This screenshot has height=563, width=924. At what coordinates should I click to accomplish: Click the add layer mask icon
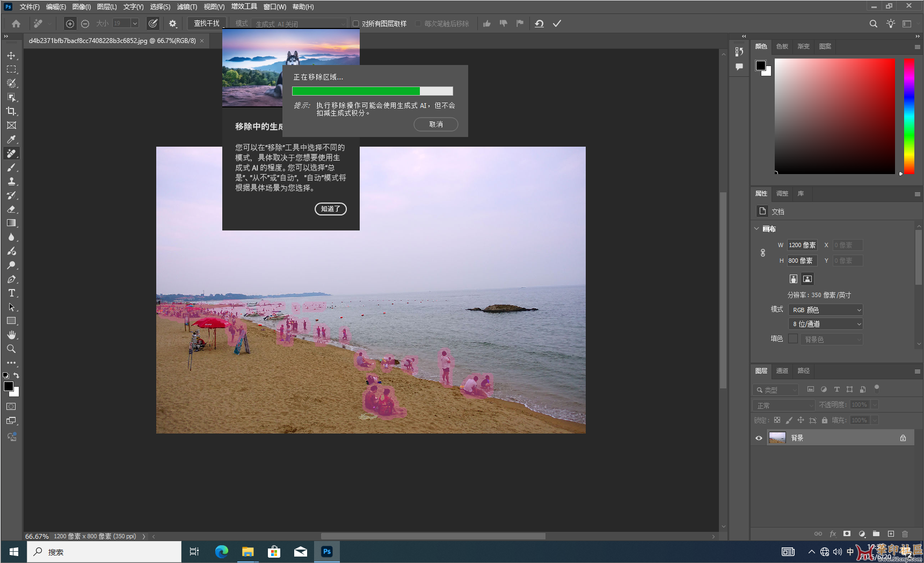[x=847, y=534]
